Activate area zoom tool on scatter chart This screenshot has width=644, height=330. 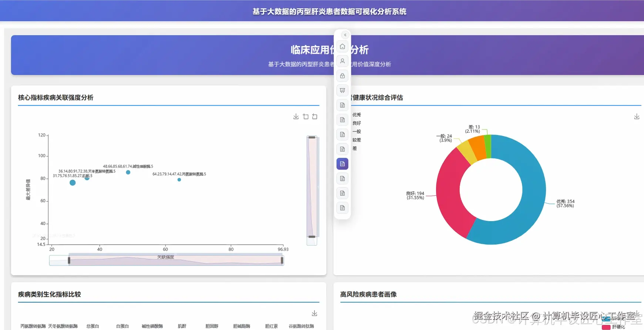305,117
